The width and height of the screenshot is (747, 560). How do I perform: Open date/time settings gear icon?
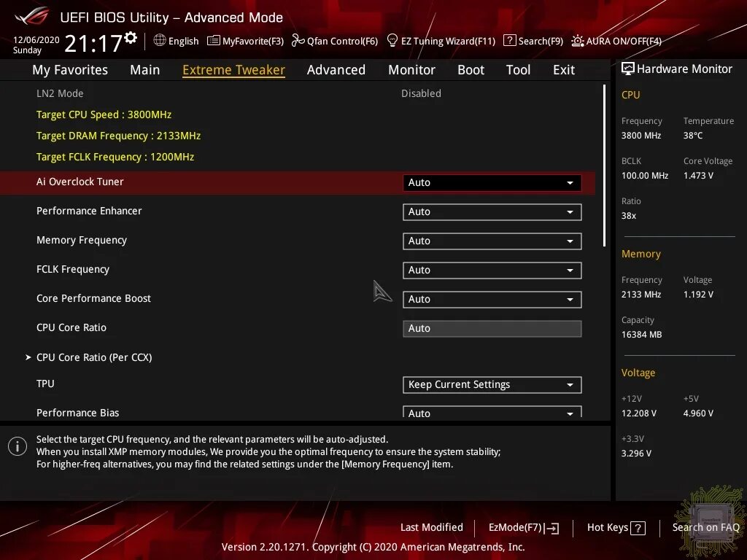coord(131,38)
